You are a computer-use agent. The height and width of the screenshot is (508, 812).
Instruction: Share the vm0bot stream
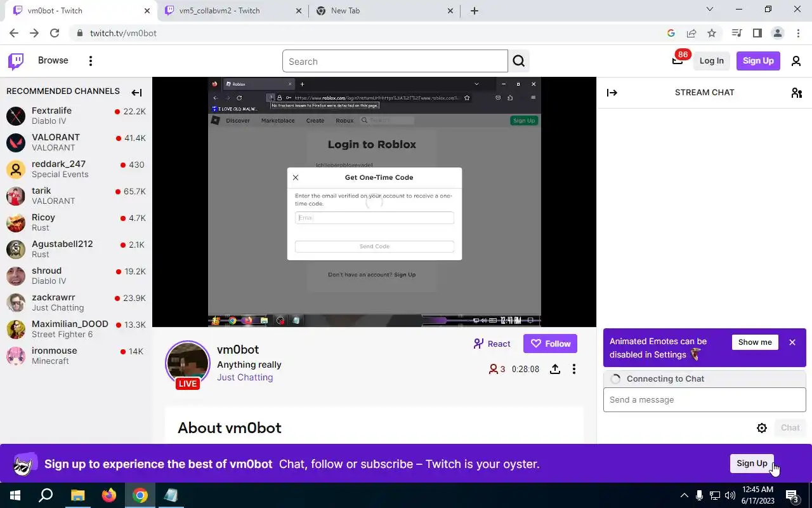(555, 369)
